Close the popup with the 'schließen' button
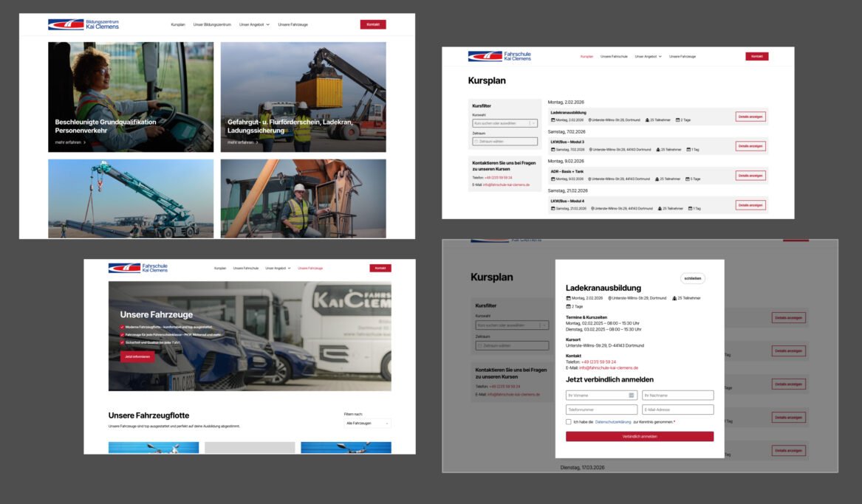This screenshot has width=862, height=504. pos(692,278)
